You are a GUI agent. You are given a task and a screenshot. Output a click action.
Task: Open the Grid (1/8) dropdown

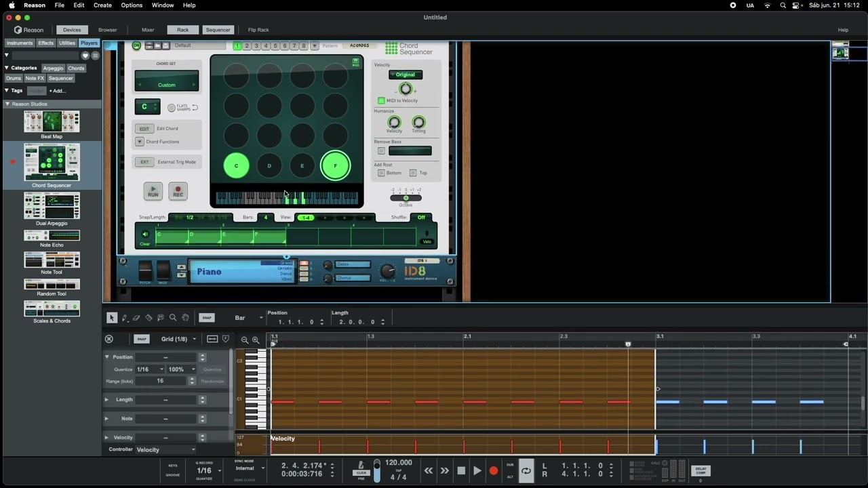(179, 339)
